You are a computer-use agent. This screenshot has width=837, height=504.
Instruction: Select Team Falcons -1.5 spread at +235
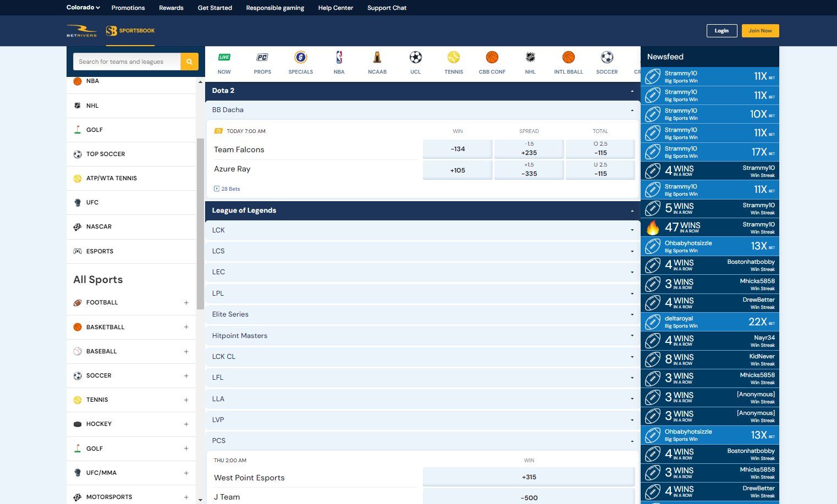[529, 149]
